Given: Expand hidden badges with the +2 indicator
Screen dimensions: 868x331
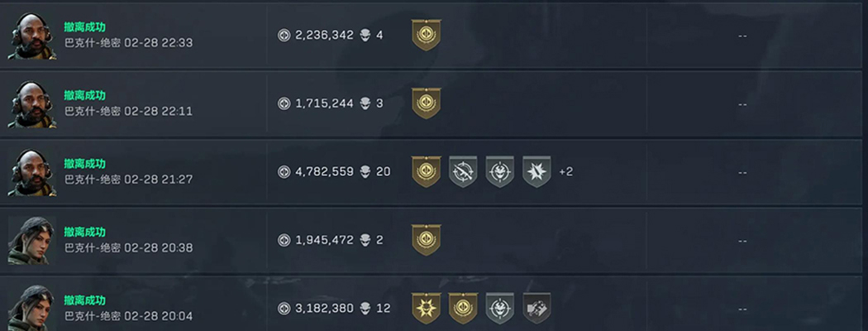Looking at the screenshot, I should pyautogui.click(x=566, y=172).
